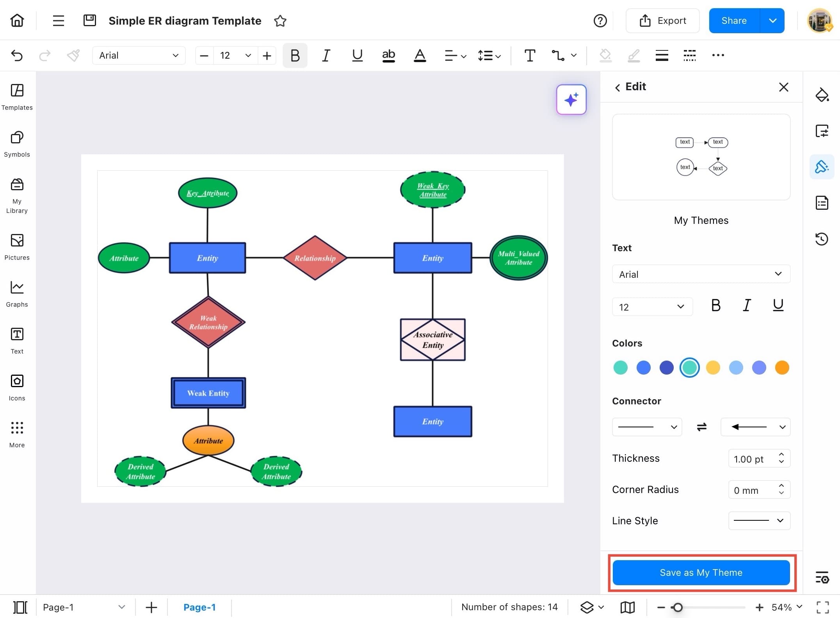Toggle italic in the Edit panel
The height and width of the screenshot is (618, 840).
pyautogui.click(x=746, y=305)
